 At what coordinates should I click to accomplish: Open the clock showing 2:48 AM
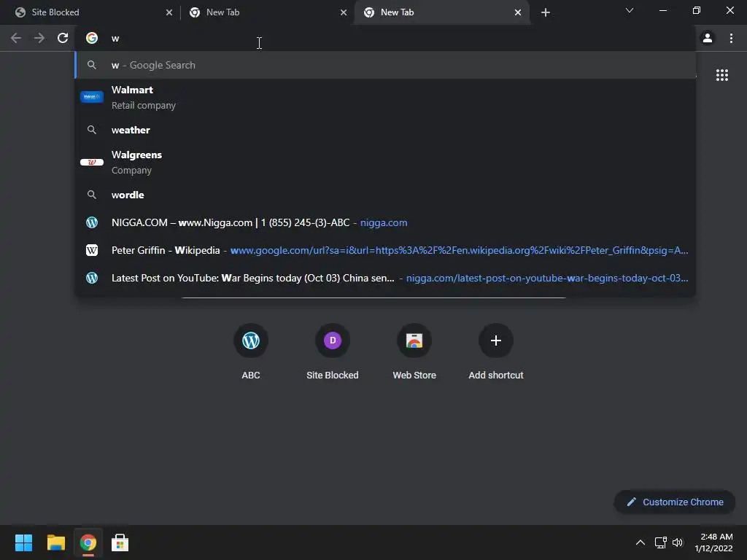click(713, 542)
